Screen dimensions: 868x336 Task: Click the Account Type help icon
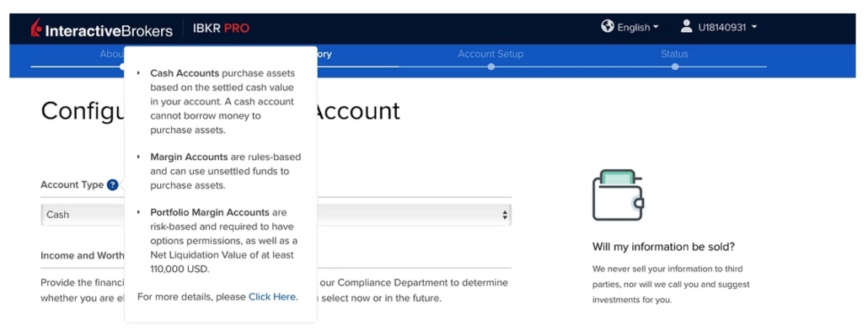point(112,185)
